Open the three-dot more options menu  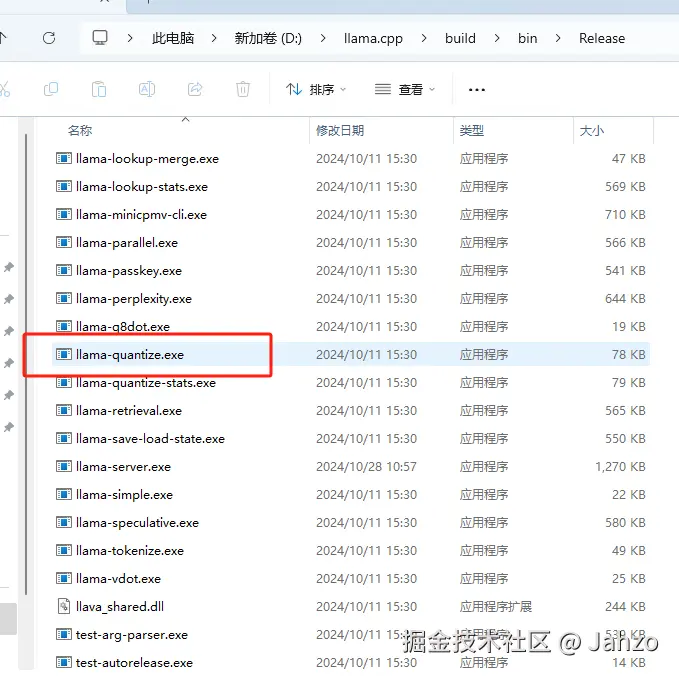477,90
